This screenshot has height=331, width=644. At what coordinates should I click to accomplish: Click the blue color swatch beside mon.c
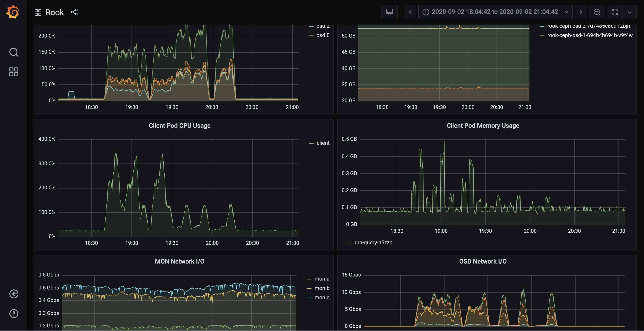[309, 298]
